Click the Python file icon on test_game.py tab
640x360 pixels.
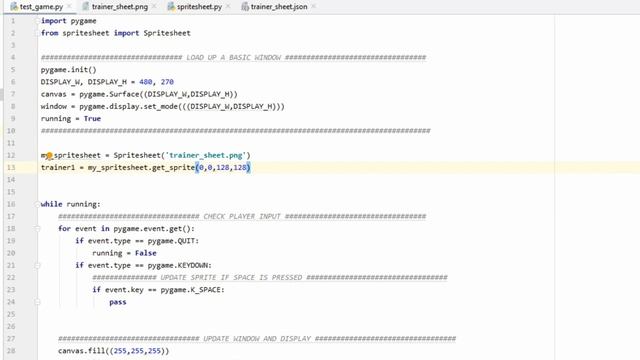pyautogui.click(x=14, y=7)
